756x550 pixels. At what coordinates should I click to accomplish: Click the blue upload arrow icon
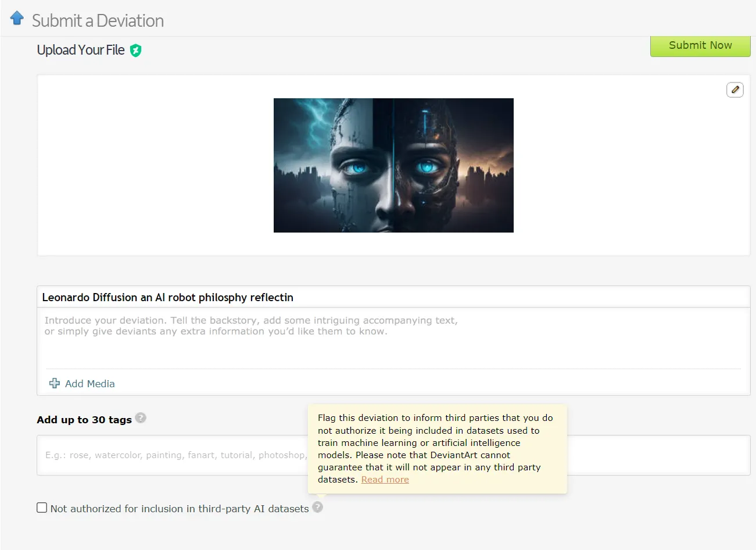17,18
